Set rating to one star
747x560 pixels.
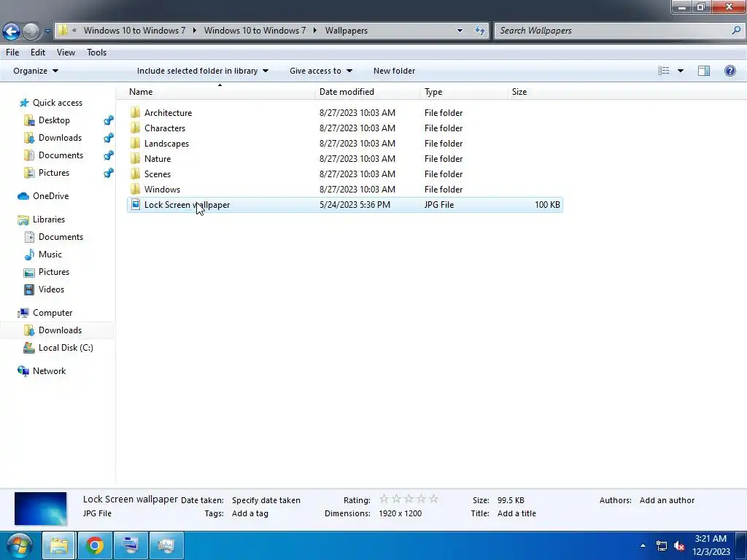384,499
